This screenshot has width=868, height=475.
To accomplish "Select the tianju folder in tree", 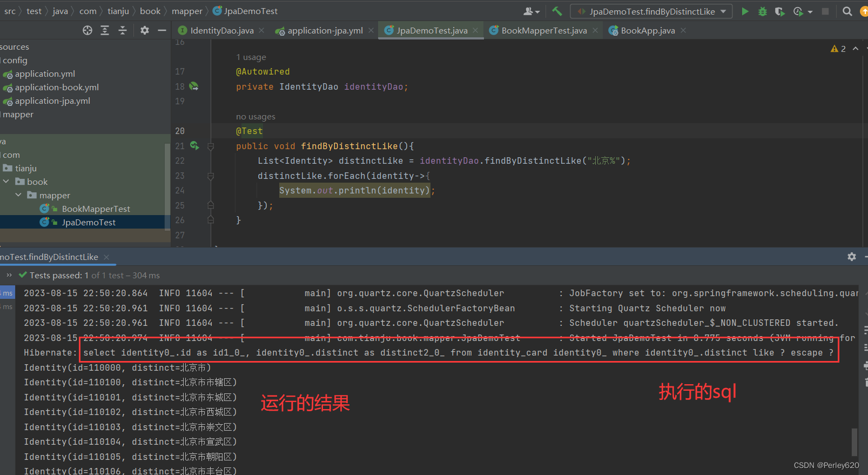I will point(25,168).
